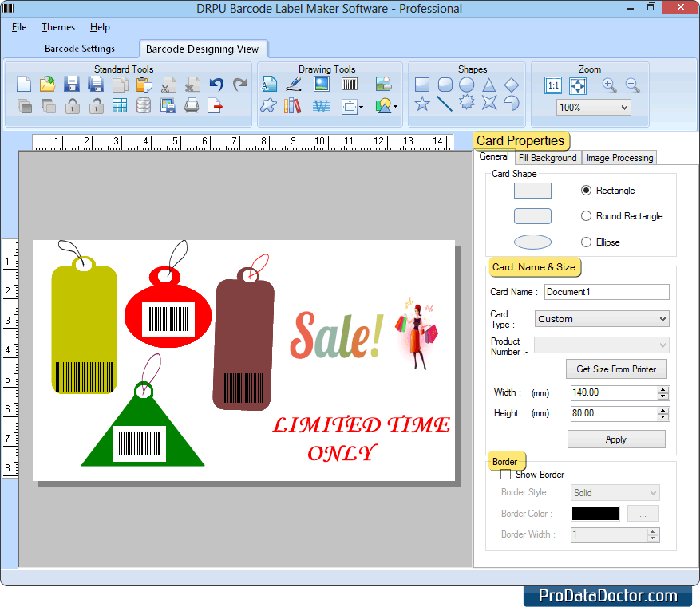Image resolution: width=700 pixels, height=607 pixels.
Task: Click the black Border Color swatch
Action: [595, 514]
